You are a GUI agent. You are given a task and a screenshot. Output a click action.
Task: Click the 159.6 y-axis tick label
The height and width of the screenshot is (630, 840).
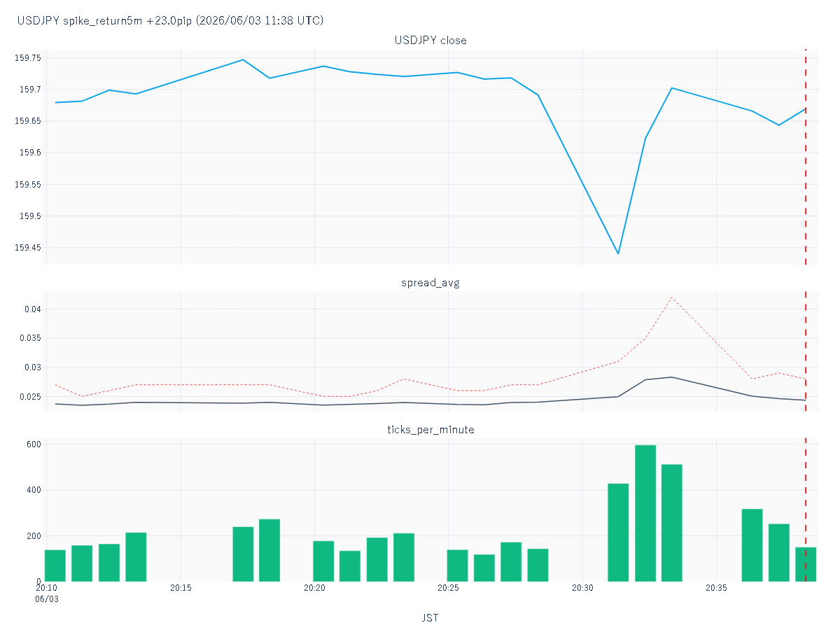(x=30, y=153)
